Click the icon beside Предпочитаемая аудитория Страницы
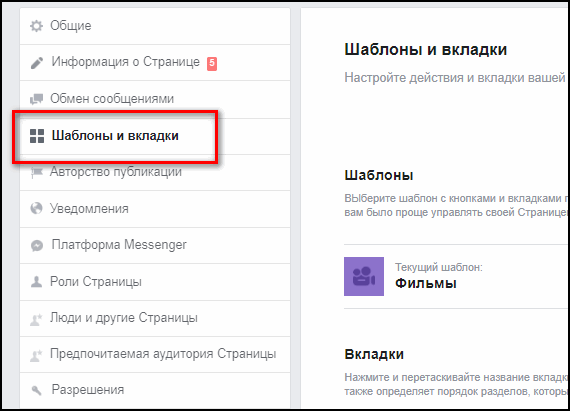 (x=36, y=355)
